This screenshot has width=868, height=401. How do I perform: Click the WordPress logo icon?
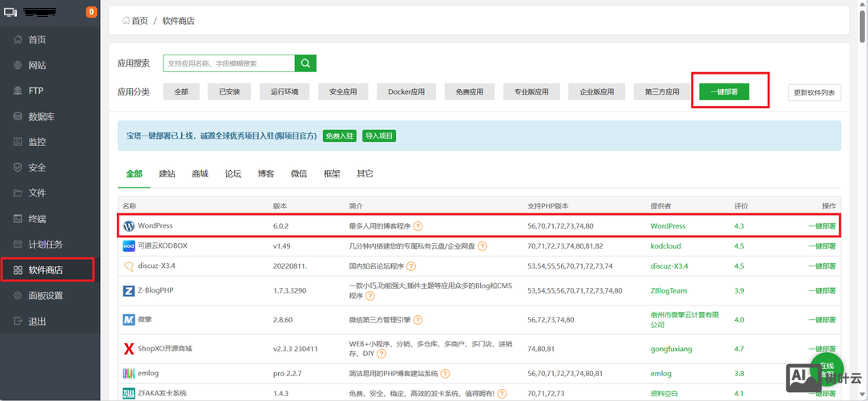coord(129,226)
